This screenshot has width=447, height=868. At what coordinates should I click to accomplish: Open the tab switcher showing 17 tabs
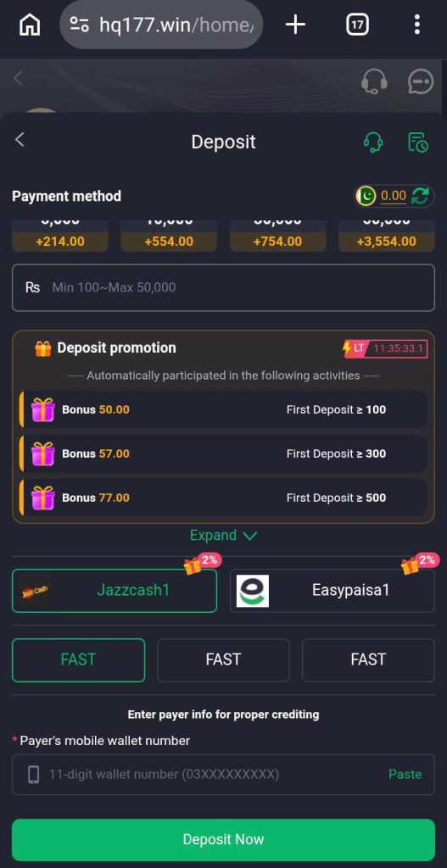[x=357, y=25]
